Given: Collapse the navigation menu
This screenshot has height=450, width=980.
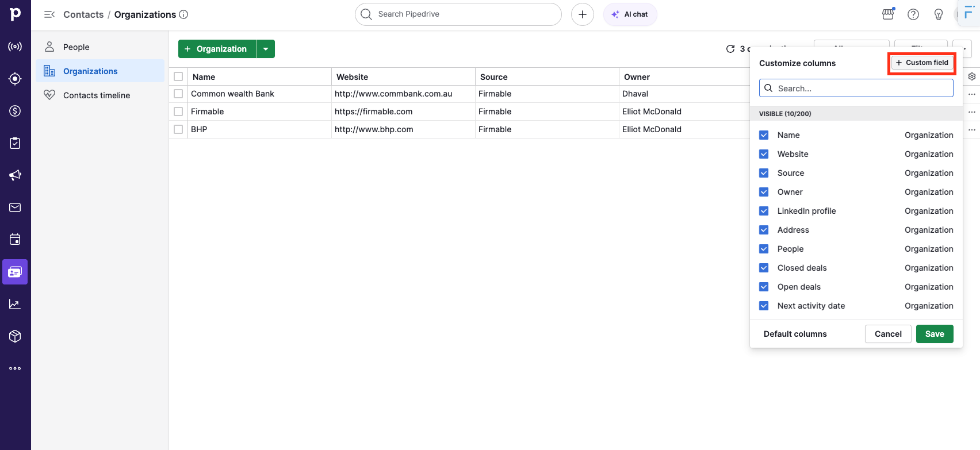Looking at the screenshot, I should [x=49, y=14].
